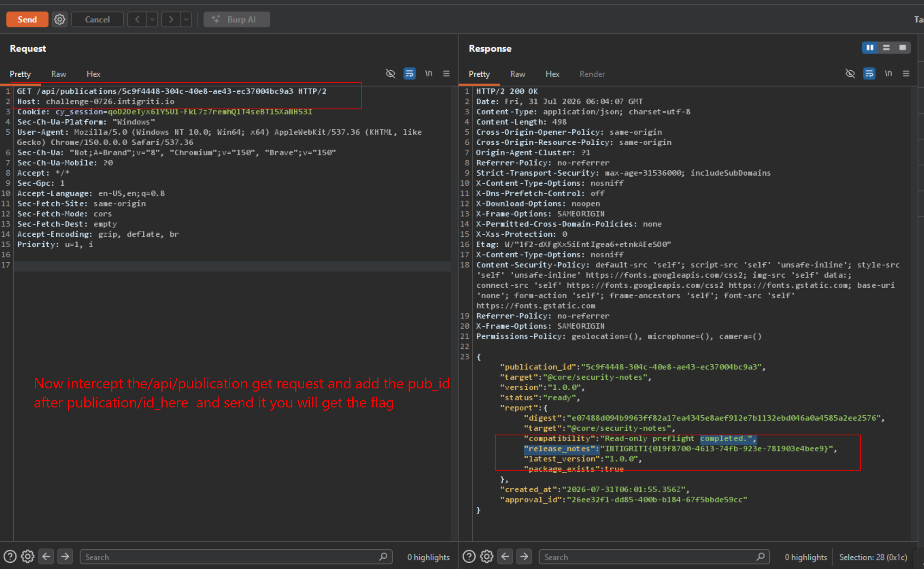The height and width of the screenshot is (569, 924).
Task: Go to next request in history
Action: tap(171, 20)
